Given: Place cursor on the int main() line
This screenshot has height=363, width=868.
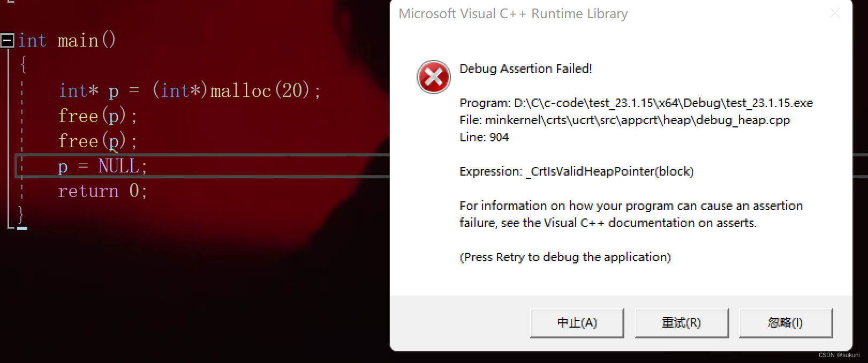Looking at the screenshot, I should 67,41.
